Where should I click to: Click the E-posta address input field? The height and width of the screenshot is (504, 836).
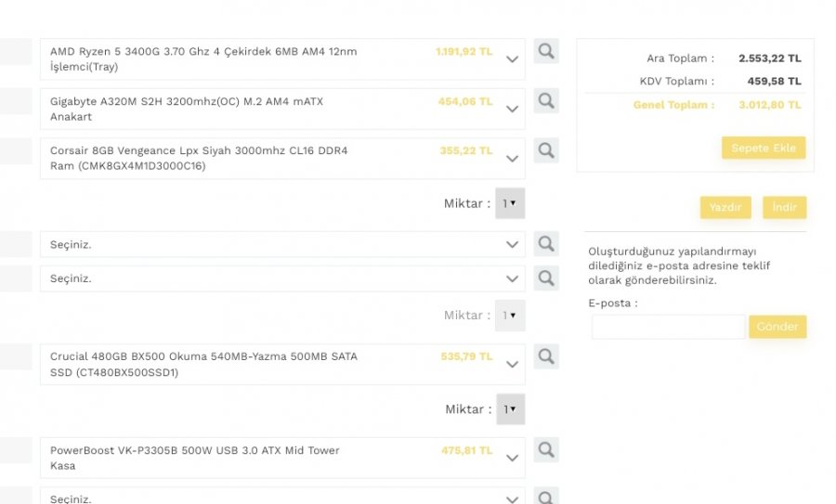click(668, 327)
